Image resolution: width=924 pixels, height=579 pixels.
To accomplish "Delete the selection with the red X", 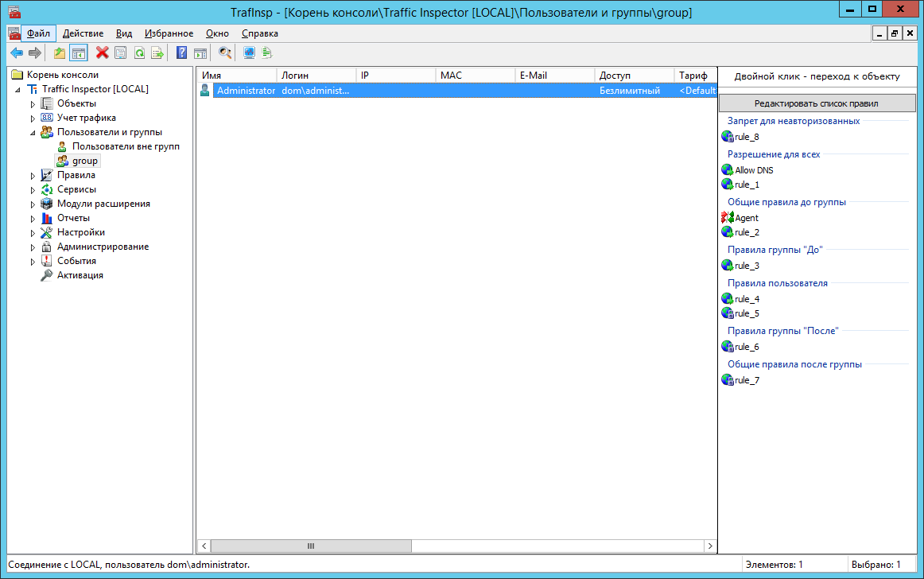I will pos(102,53).
